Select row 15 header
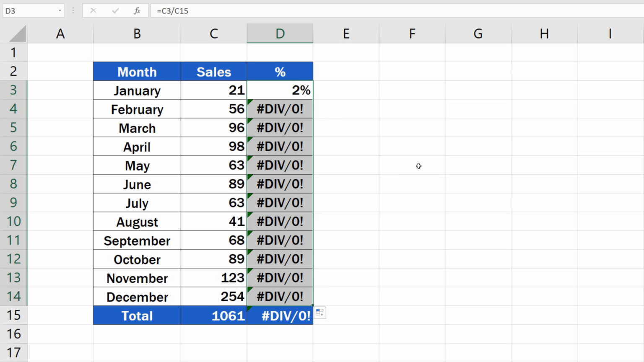The height and width of the screenshot is (362, 644). tap(13, 315)
